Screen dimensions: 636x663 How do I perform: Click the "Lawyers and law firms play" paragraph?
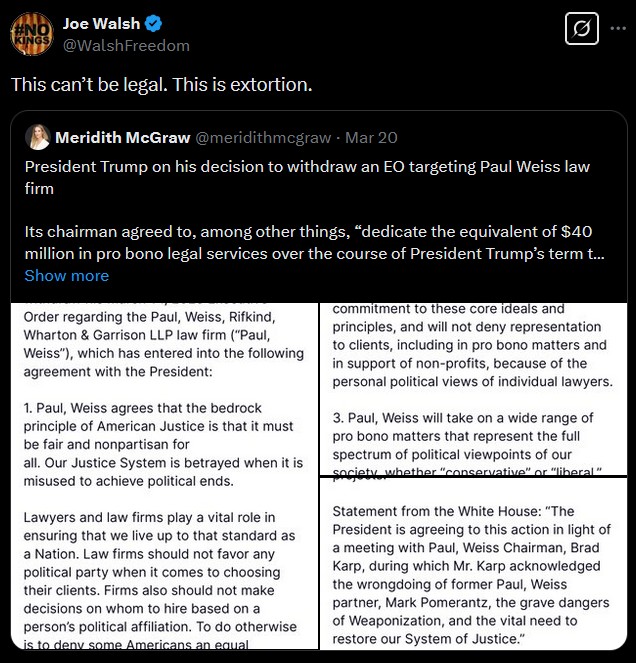coord(161,581)
